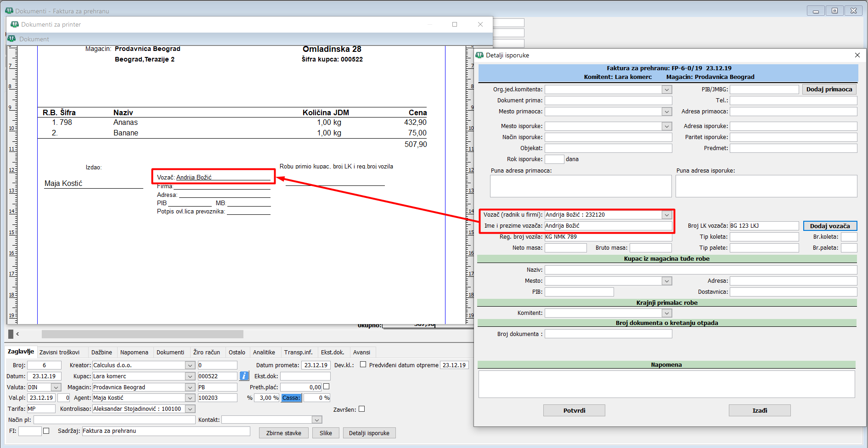
Task: Click the Reg. broj vozila input field
Action: (608, 237)
